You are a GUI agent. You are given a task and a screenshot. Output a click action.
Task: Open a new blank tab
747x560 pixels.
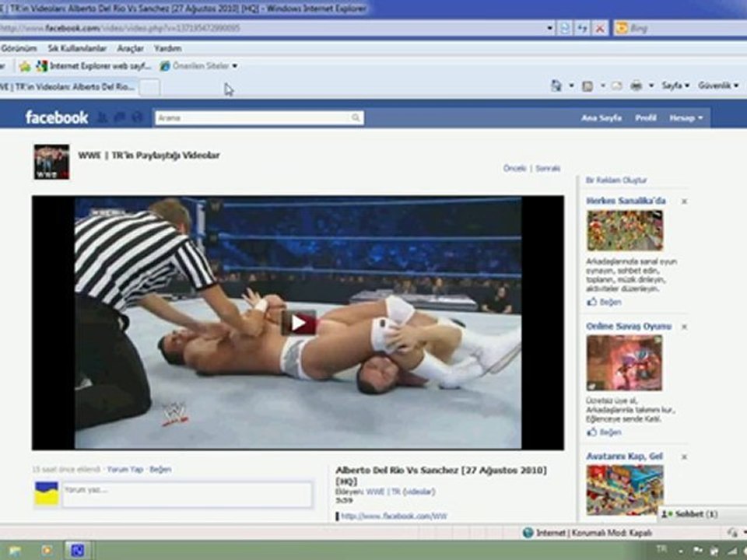(x=149, y=88)
